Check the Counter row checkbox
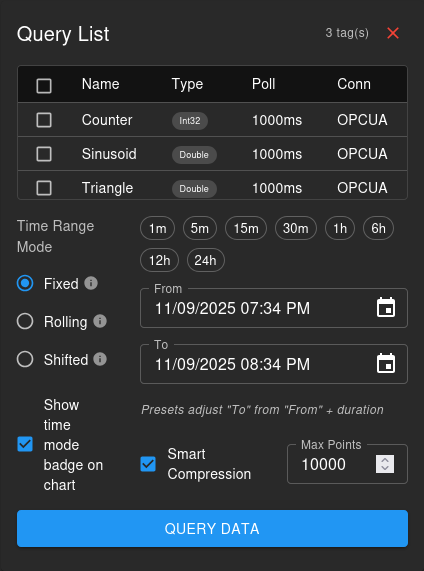This screenshot has width=424, height=571. click(x=44, y=120)
